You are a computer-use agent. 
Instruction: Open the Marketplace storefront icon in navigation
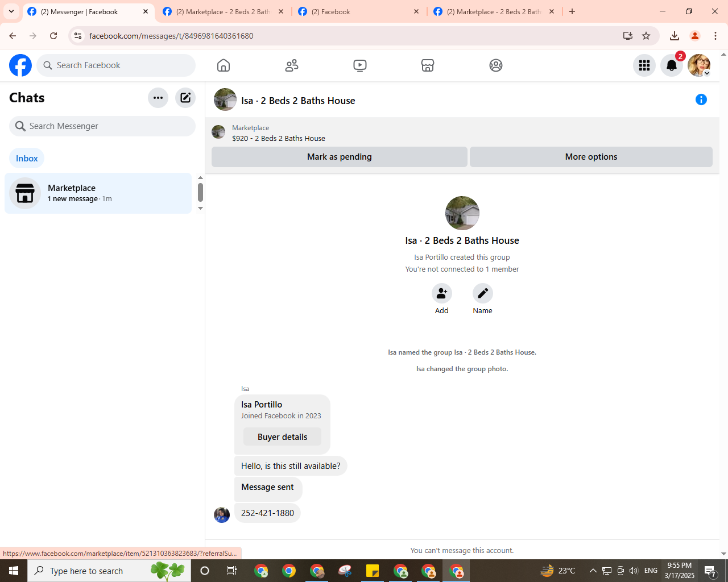pyautogui.click(x=428, y=65)
